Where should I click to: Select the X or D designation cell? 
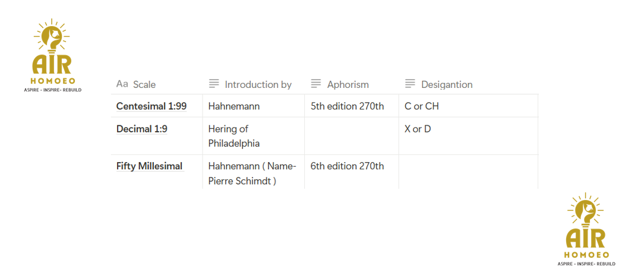coord(418,129)
